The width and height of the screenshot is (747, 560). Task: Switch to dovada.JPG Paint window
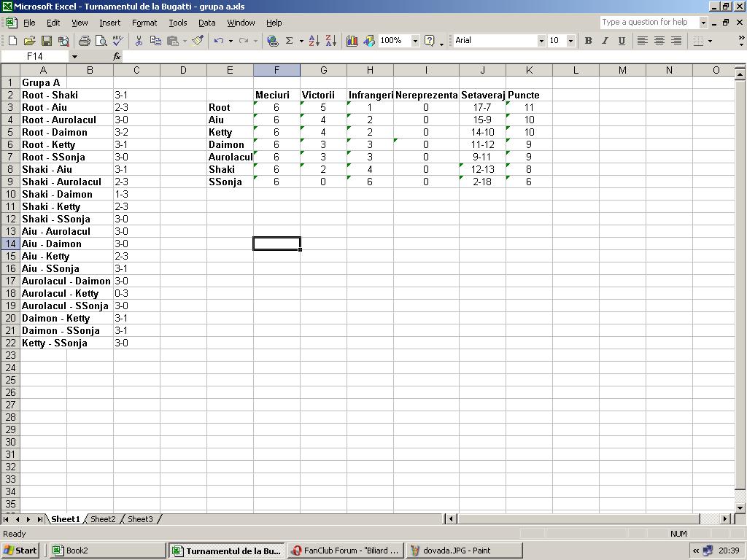(465, 551)
